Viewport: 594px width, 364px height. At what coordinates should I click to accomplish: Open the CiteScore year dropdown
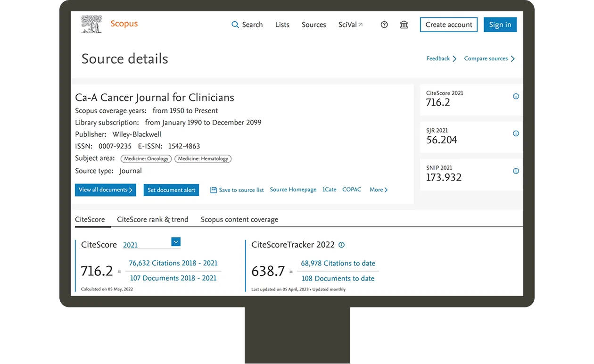pos(175,241)
